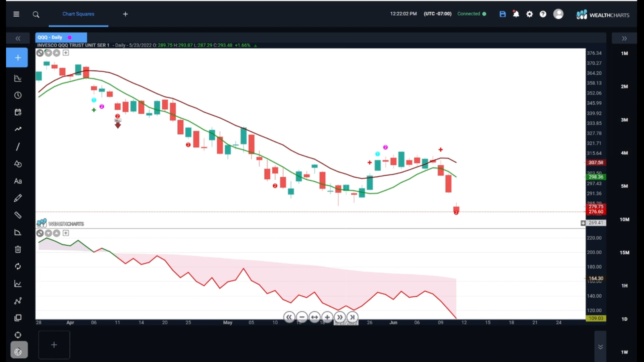Expand the right side panel
644x362 pixels.
tap(624, 39)
